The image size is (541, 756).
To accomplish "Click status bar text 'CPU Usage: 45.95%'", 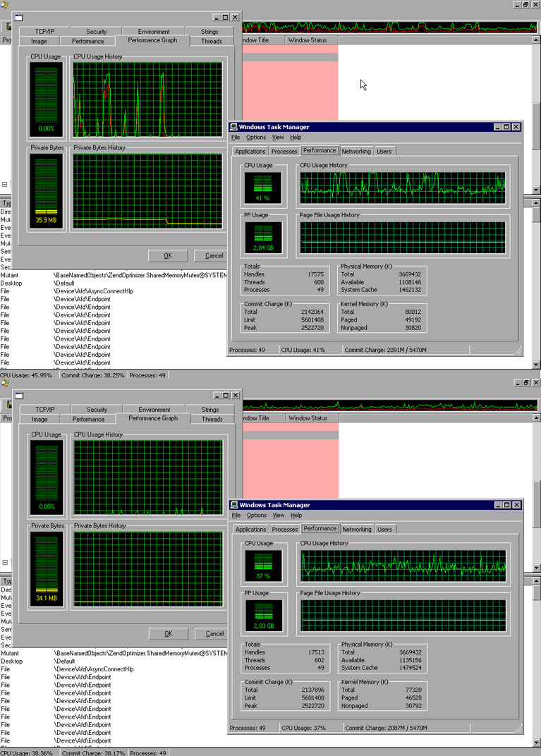I will coord(27,375).
